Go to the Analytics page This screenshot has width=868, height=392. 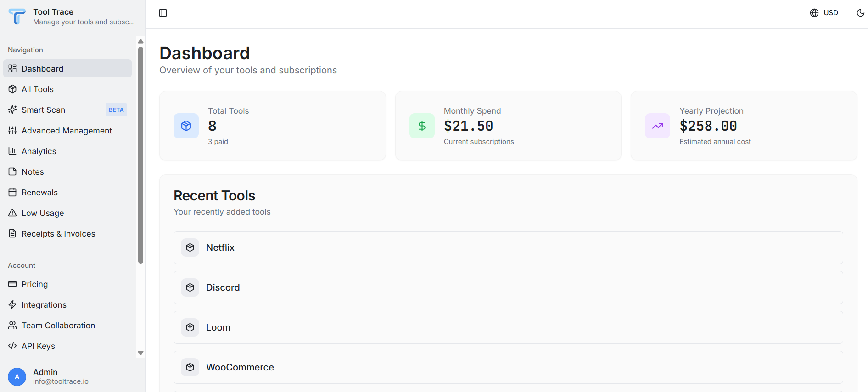tap(39, 151)
